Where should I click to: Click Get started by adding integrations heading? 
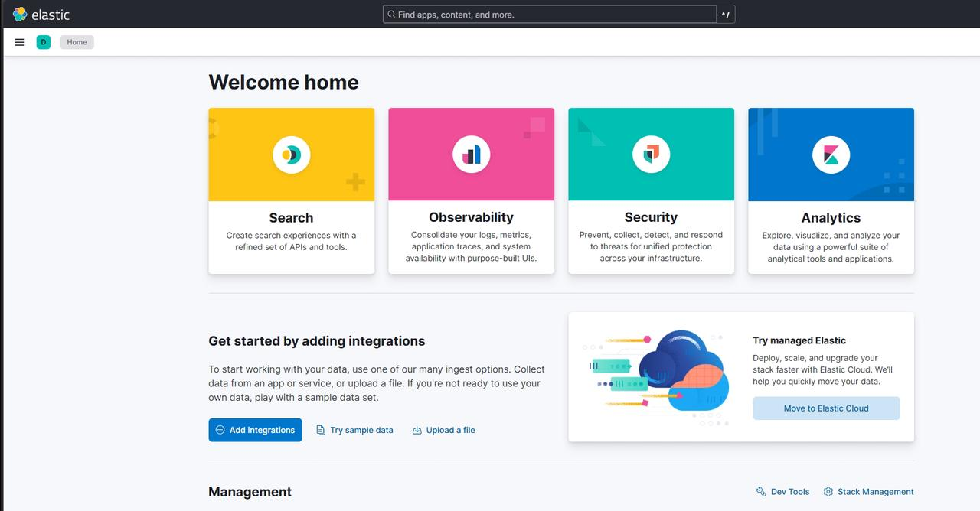[x=316, y=341]
